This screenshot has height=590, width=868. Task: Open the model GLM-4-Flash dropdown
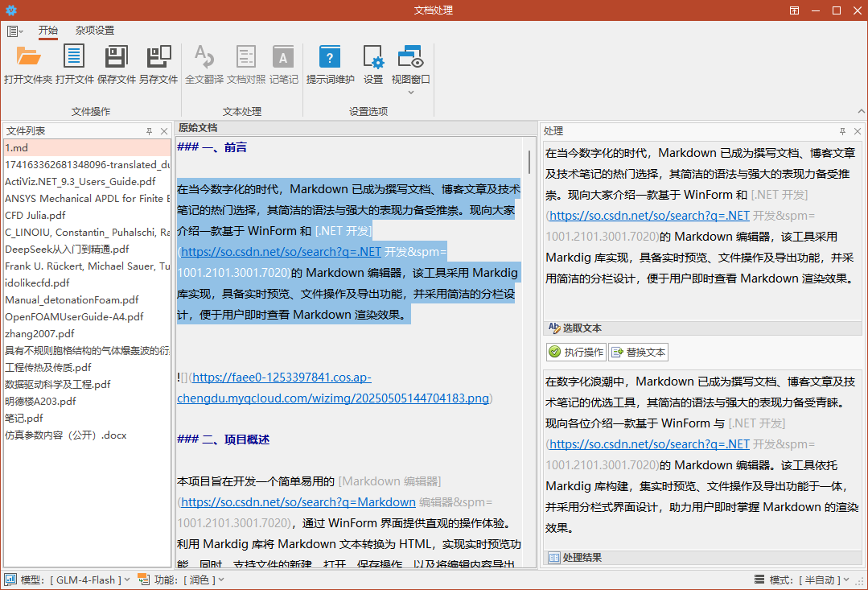coord(87,580)
